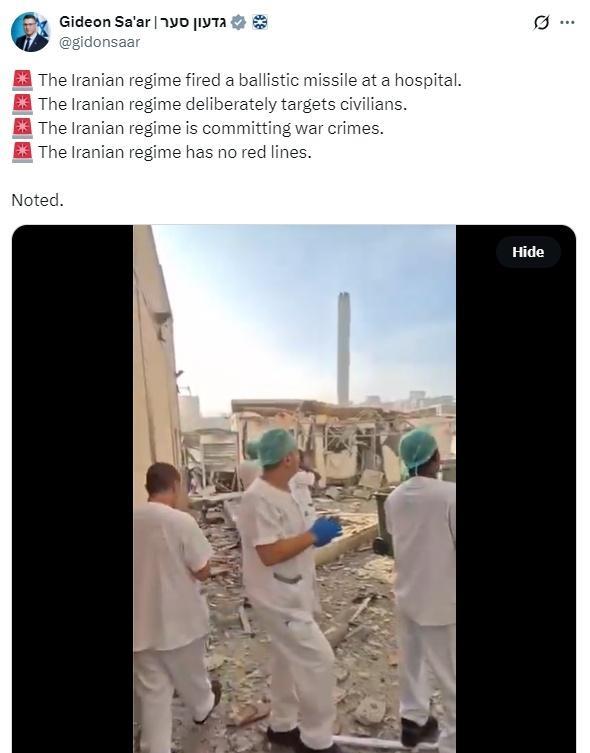
Task: Click the Hebrew name text גדעון סער
Action: 191,22
